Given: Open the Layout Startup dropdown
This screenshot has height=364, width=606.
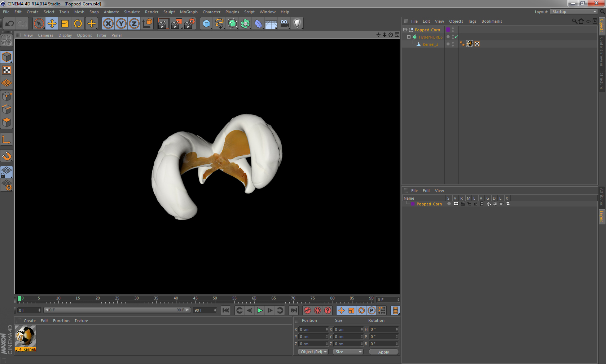Looking at the screenshot, I should pos(574,12).
